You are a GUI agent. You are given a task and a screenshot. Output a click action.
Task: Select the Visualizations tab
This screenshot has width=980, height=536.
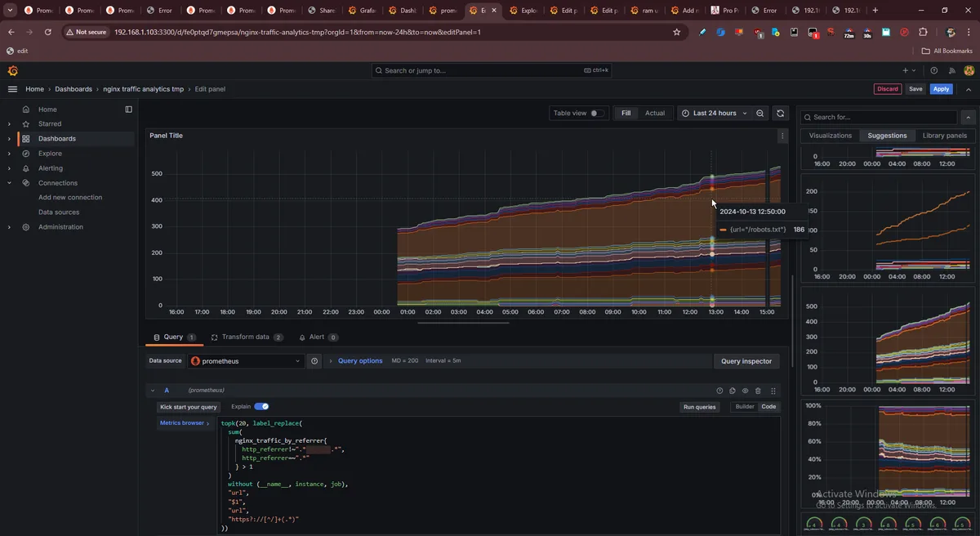point(830,136)
